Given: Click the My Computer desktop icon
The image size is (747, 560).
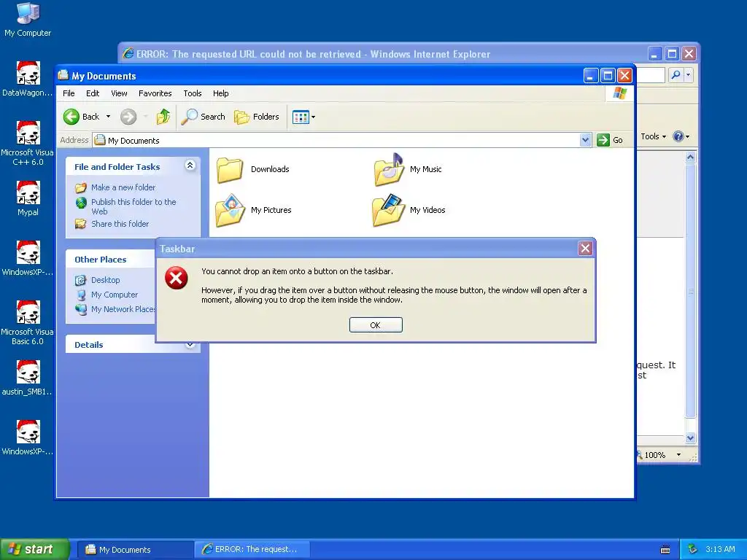Looking at the screenshot, I should point(28,19).
